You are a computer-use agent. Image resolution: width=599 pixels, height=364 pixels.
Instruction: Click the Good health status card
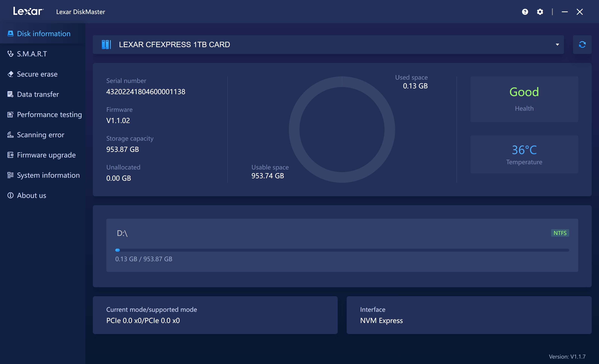coord(524,99)
